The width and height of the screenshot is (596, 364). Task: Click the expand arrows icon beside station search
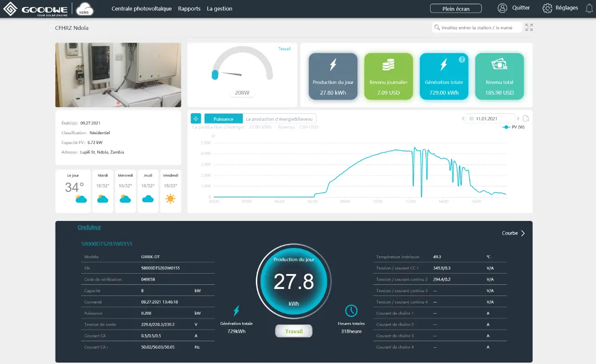(x=529, y=27)
